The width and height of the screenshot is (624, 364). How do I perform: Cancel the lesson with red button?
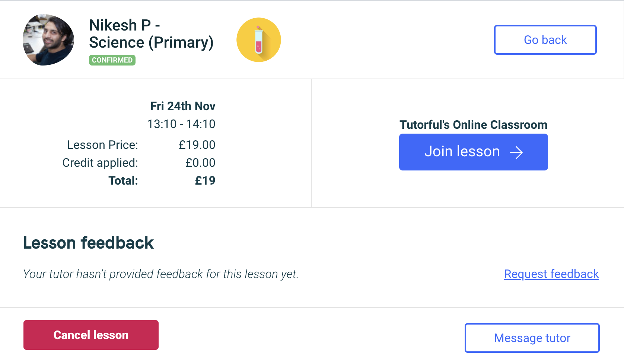[x=91, y=335]
